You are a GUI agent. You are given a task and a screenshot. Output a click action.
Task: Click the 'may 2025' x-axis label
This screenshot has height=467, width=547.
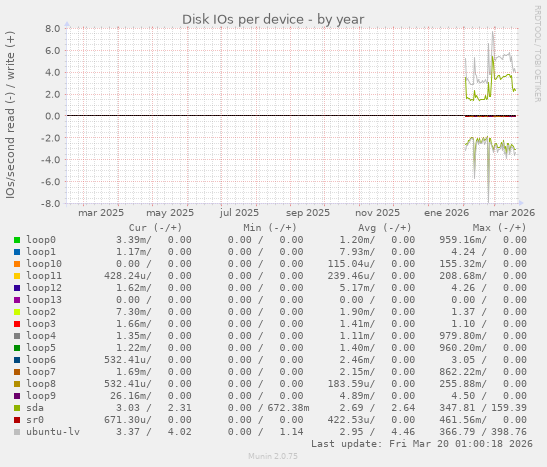170,213
